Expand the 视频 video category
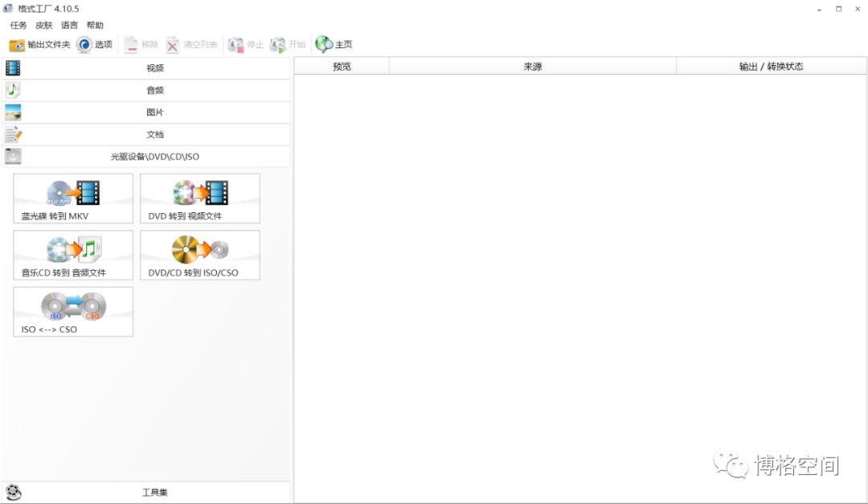 click(146, 68)
